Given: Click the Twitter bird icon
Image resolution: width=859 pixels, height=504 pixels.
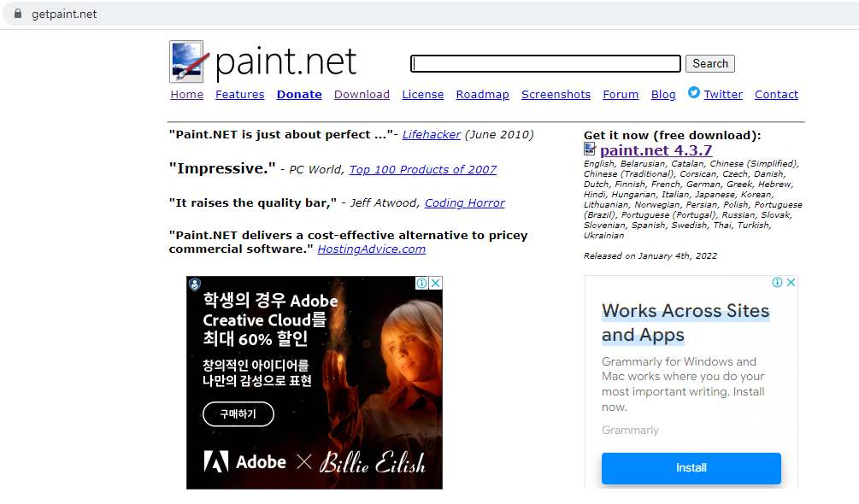Looking at the screenshot, I should click(692, 94).
